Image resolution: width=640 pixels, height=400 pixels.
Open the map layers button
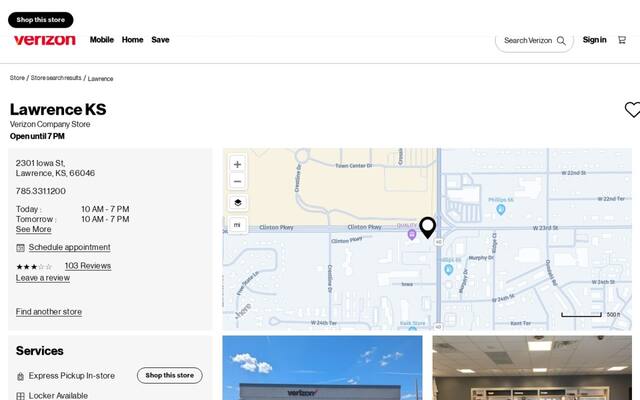click(x=238, y=202)
